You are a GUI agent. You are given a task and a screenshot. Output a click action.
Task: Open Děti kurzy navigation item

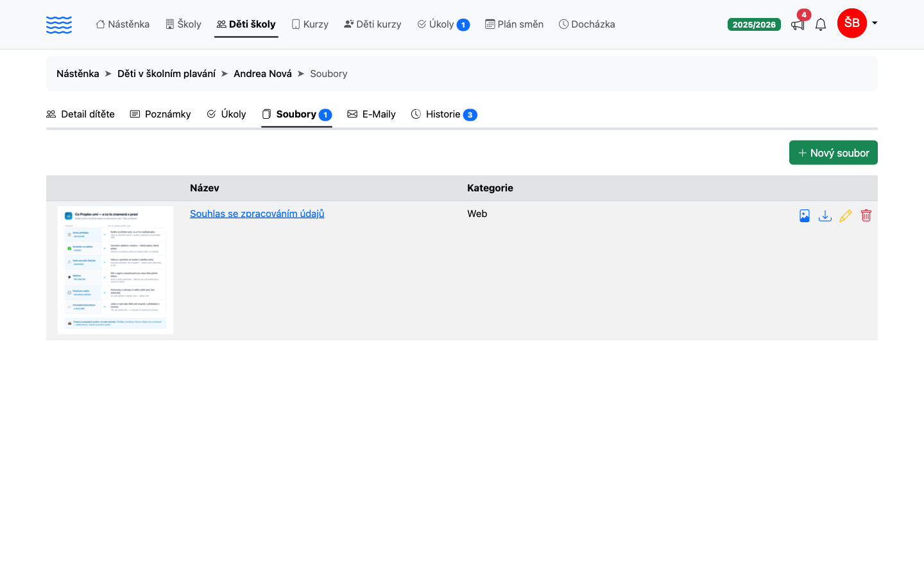pos(373,24)
